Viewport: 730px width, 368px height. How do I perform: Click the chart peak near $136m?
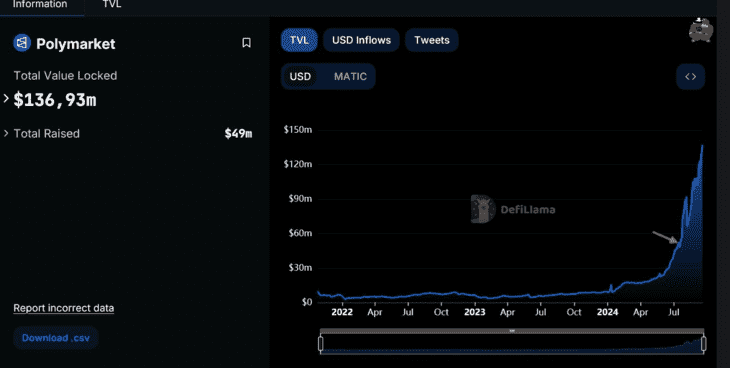tap(702, 146)
